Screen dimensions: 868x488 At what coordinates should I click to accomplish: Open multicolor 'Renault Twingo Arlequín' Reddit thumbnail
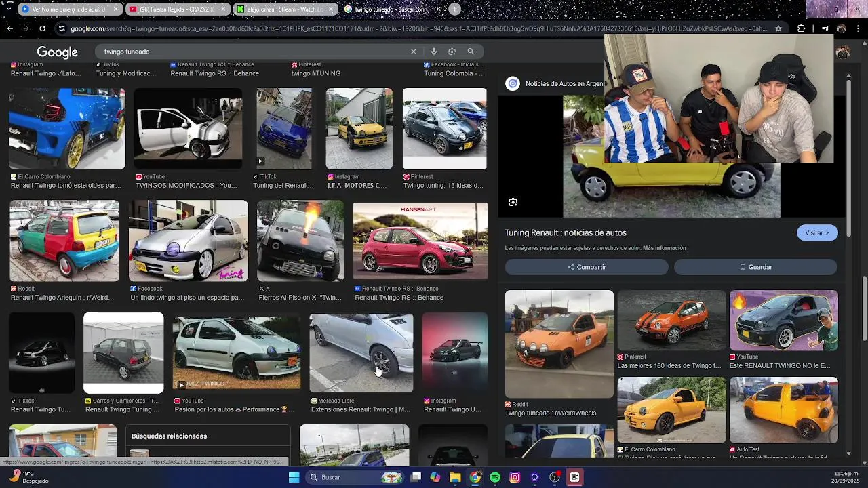click(64, 241)
